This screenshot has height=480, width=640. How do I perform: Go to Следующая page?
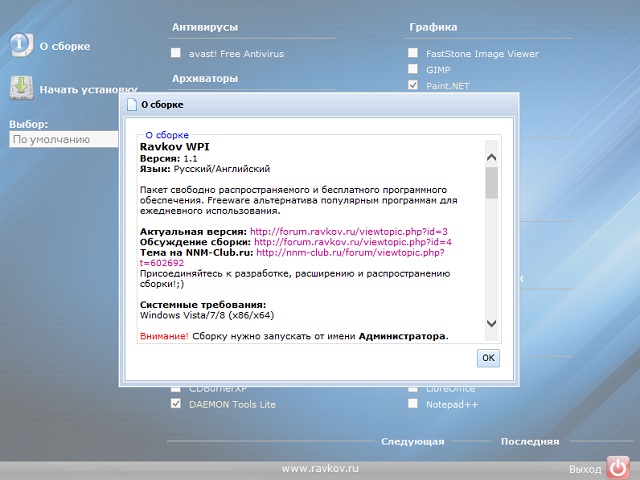(413, 442)
